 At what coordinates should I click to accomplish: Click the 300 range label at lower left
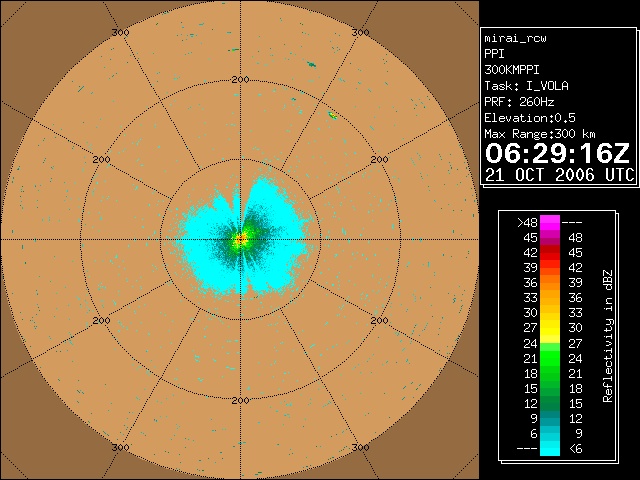click(x=120, y=447)
